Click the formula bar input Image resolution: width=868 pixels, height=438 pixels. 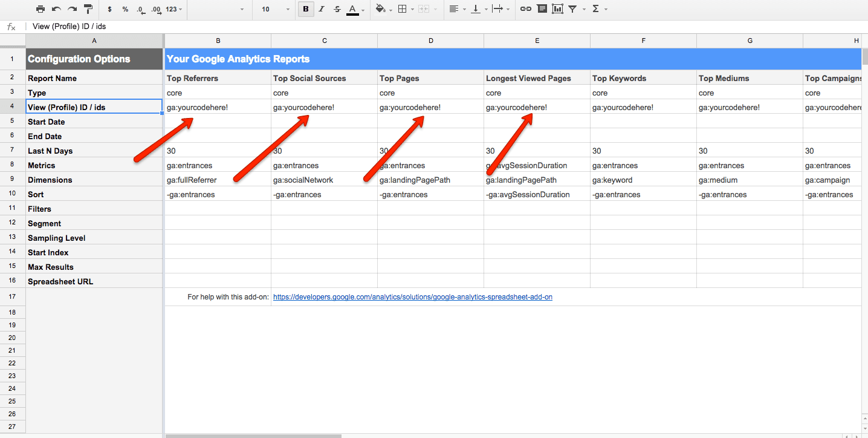(447, 27)
